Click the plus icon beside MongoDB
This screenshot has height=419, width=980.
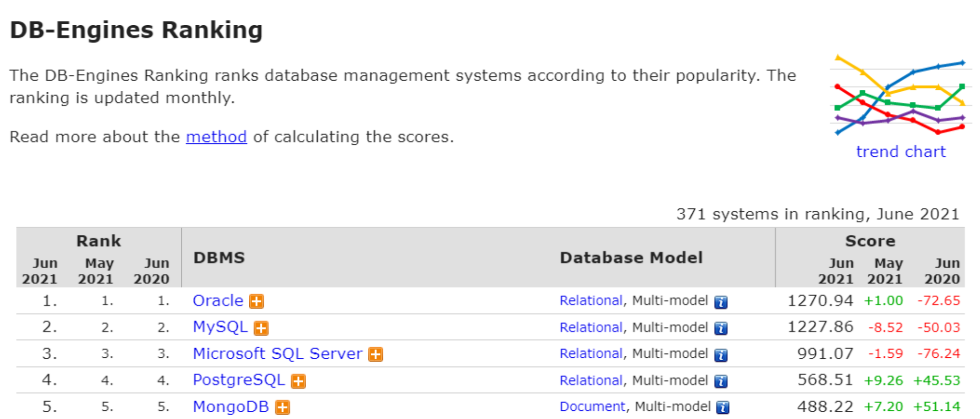pyautogui.click(x=282, y=407)
